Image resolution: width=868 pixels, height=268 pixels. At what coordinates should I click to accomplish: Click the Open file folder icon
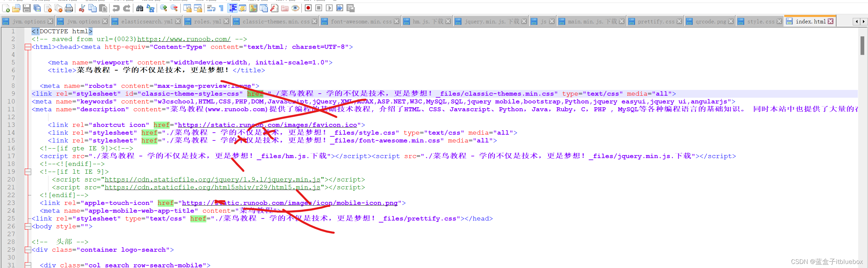(16, 8)
